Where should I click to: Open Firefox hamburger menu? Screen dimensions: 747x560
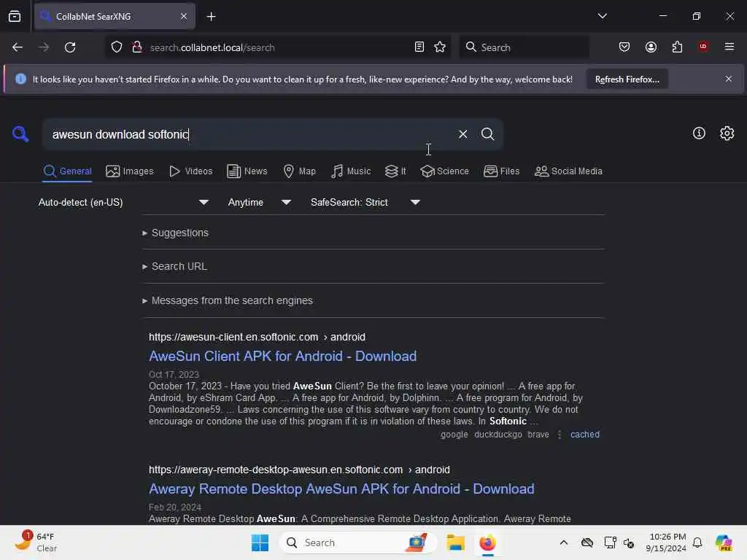tap(729, 47)
